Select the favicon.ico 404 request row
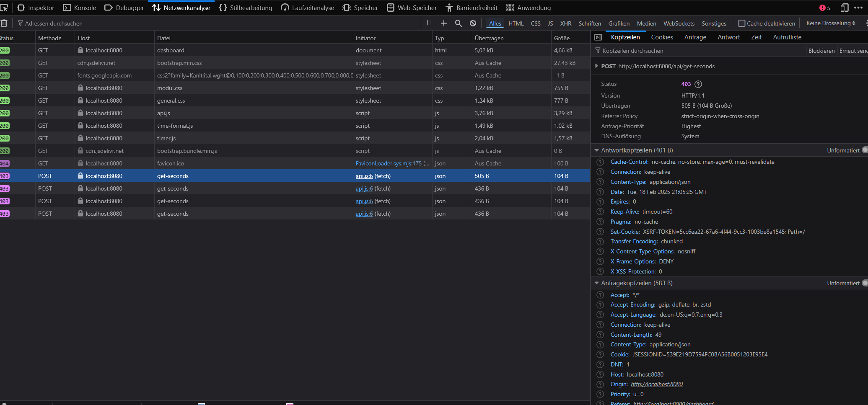Screen dimensions: 868x405 pos(295,163)
